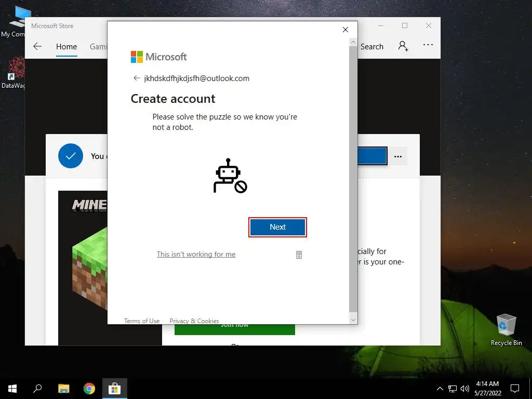532x399 pixels.
Task: Click the blue button behind the dialog
Action: click(372, 156)
